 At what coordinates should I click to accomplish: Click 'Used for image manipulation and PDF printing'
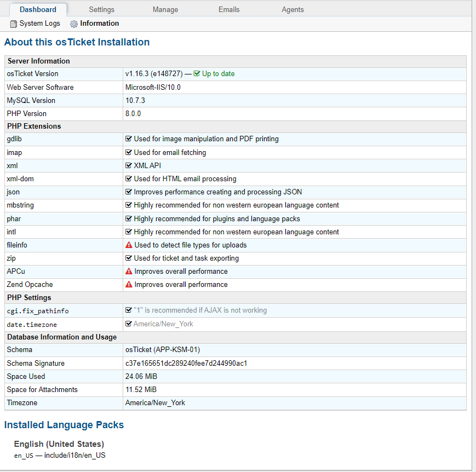(207, 139)
